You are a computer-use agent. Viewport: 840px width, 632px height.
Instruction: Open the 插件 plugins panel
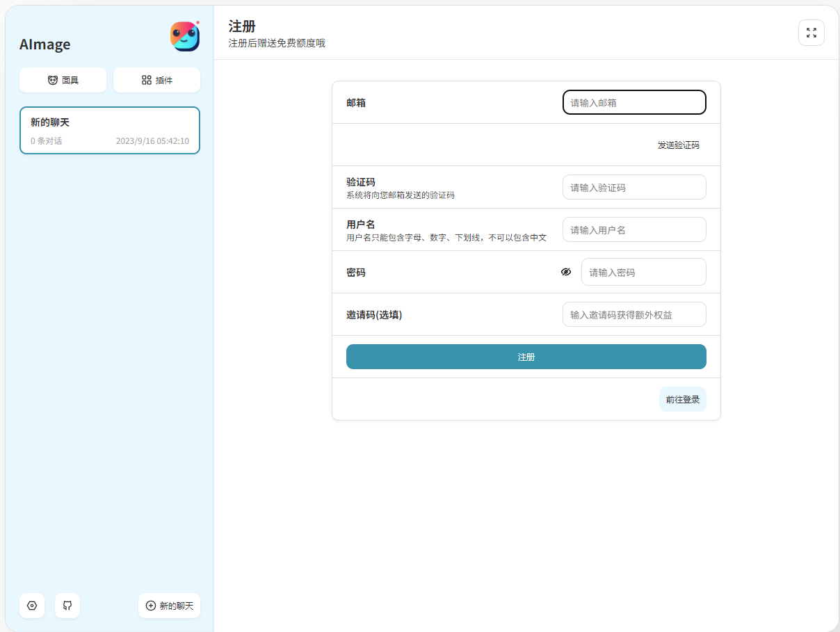156,80
